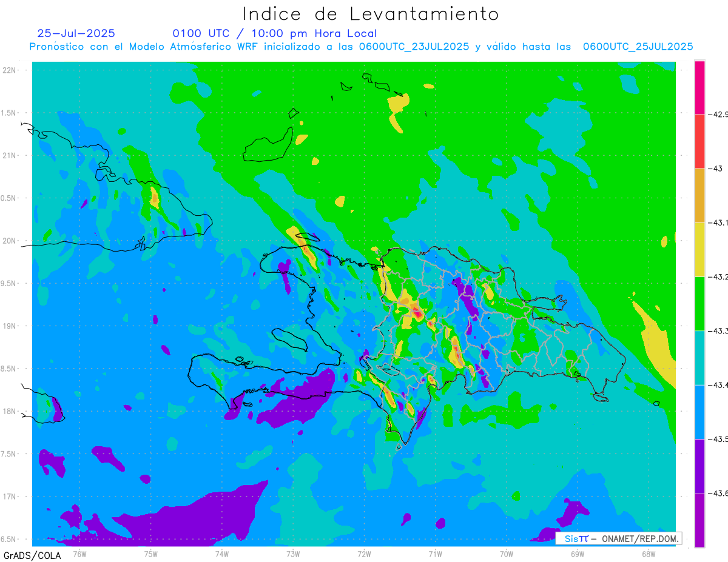Click the "-43.3" color bar value
Screen dimensions: 728x562
[718, 330]
